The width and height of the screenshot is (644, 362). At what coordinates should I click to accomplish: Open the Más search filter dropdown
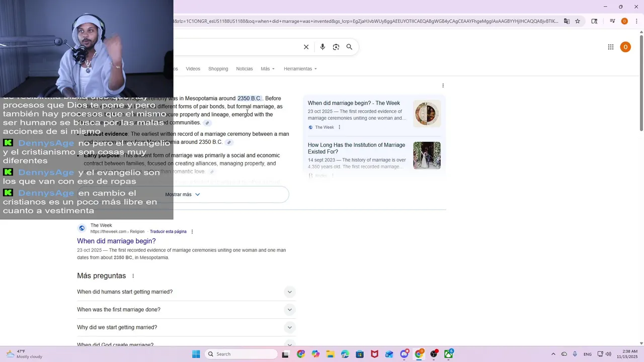(268, 69)
